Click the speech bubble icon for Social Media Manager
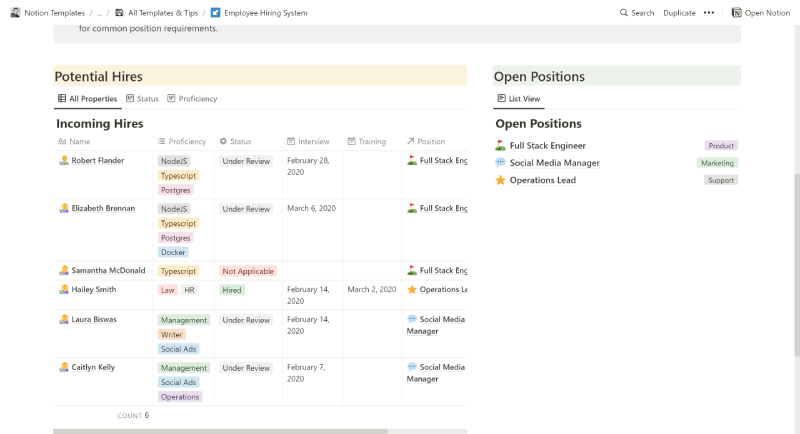The width and height of the screenshot is (800, 434). [501, 163]
